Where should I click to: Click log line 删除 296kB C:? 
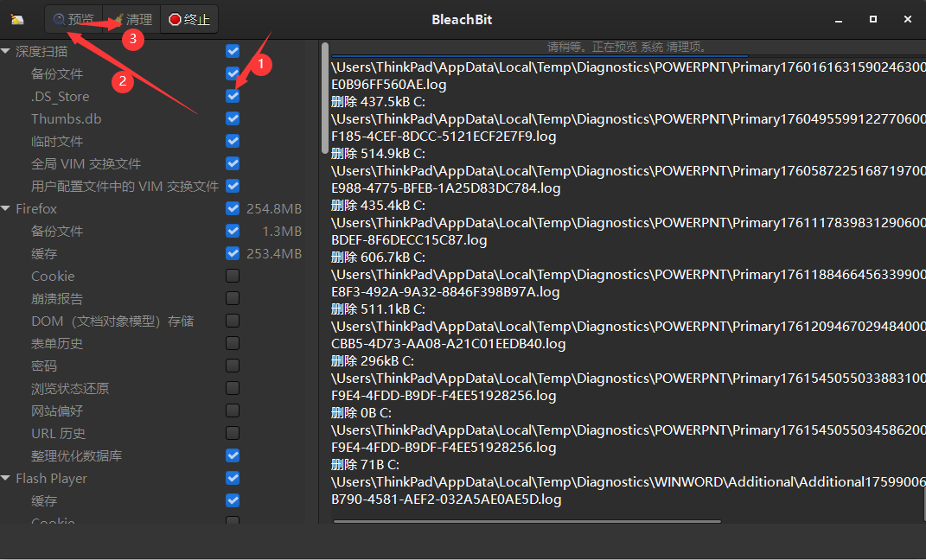[373, 361]
